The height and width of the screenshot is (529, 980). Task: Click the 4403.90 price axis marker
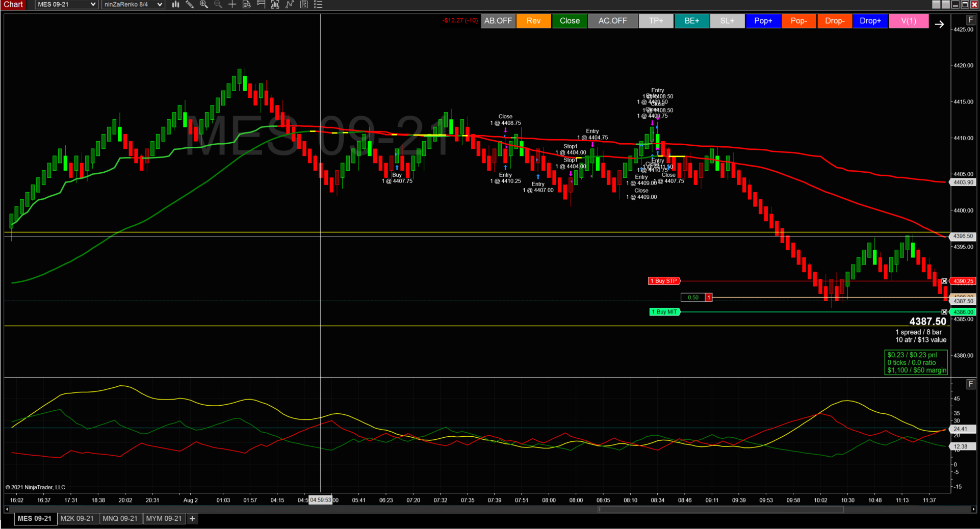tap(963, 182)
